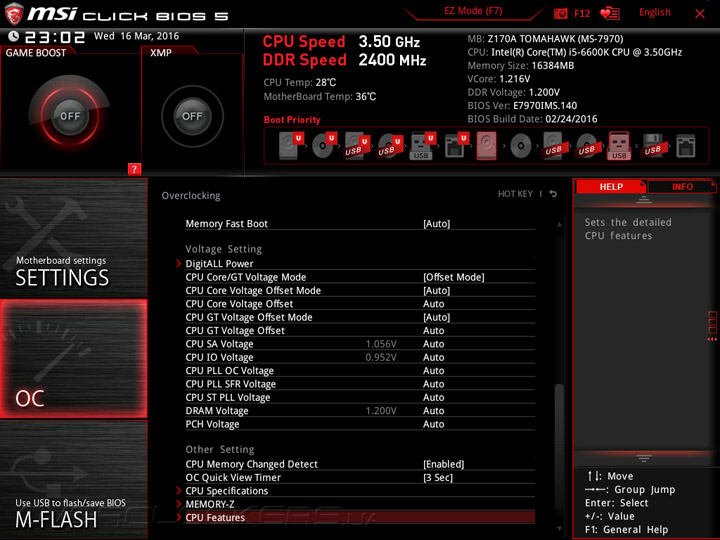
Task: Click the red side-panel toggle on right edge
Action: coord(713,326)
